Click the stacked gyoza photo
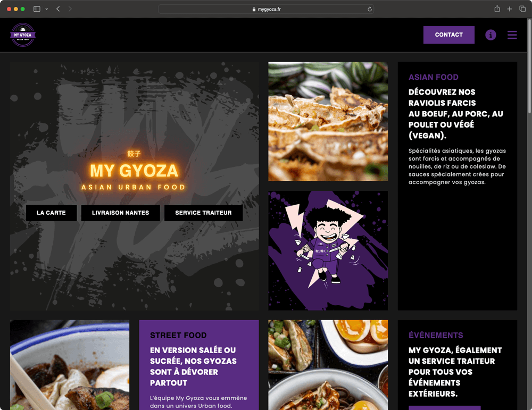This screenshot has height=410, width=532. point(328,121)
